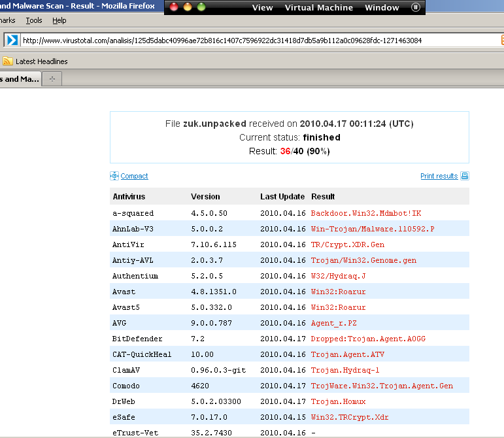
Task: Select the 'and Ma...' browser tab
Action: (x=20, y=78)
